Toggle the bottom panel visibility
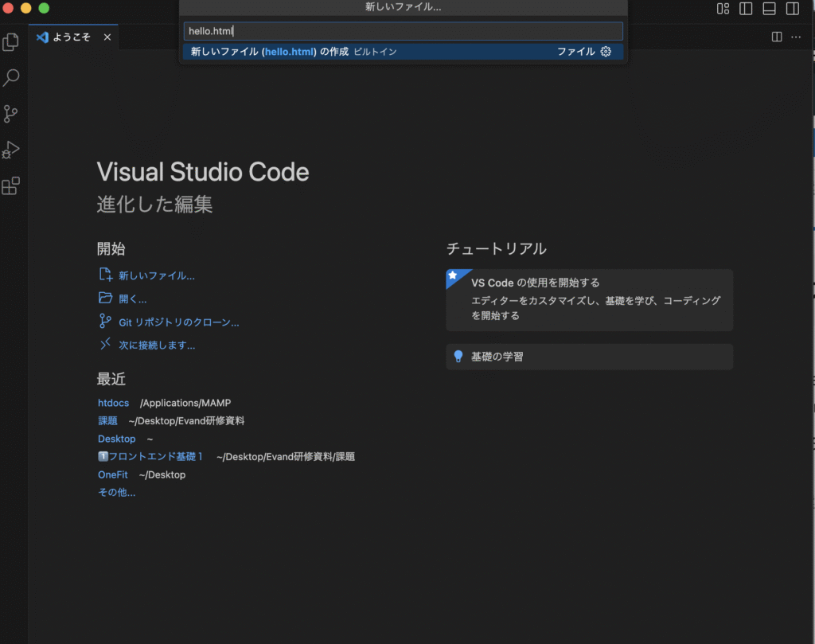 pyautogui.click(x=769, y=9)
